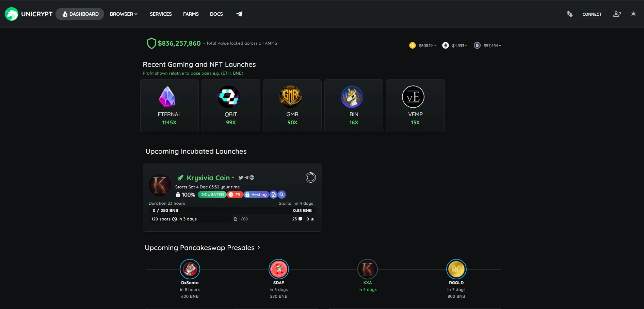This screenshot has height=309, width=644.
Task: Click the red 7% pie chart badge
Action: click(x=235, y=195)
